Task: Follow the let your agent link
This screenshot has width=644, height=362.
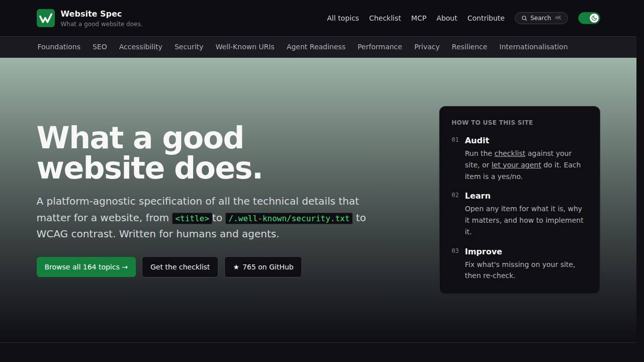Action: [516, 165]
